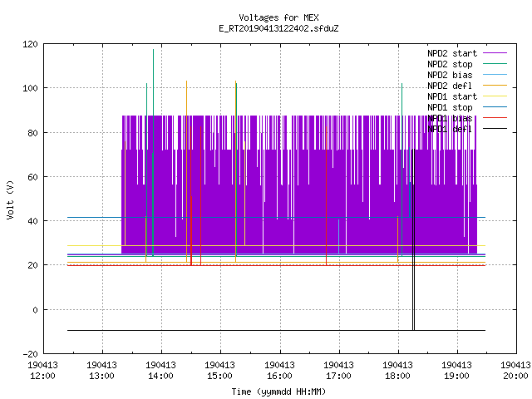Click the red NPD1 bias legend line sample
Image resolution: width=532 pixels, height=399 pixels.
(x=495, y=118)
